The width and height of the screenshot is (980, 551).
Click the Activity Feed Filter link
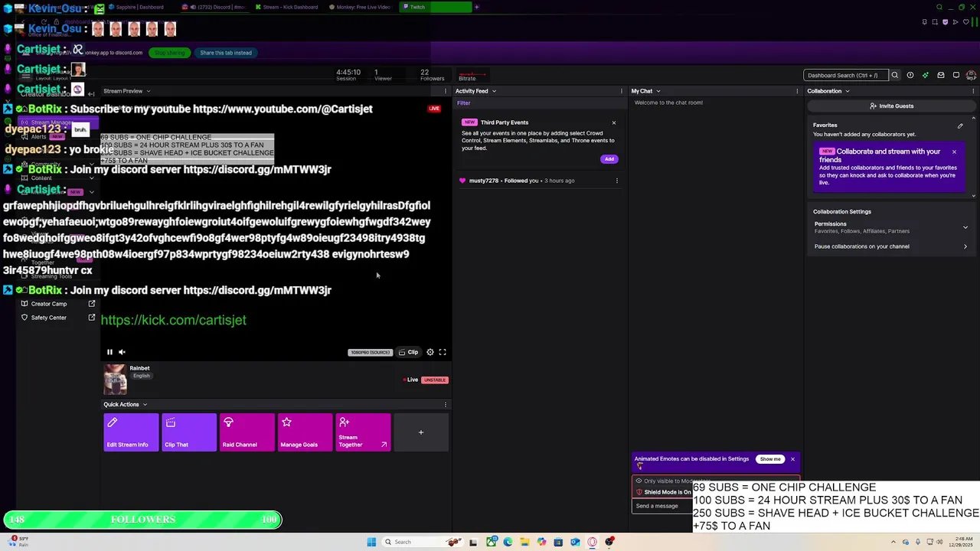(464, 103)
